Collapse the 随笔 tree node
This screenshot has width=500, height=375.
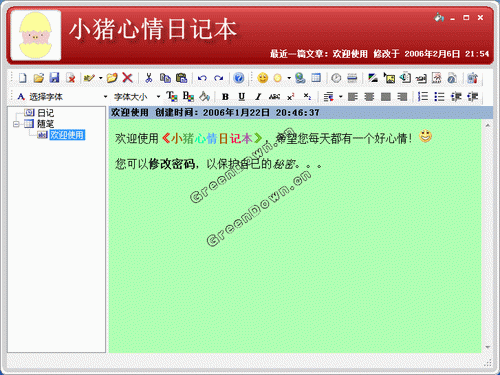[16, 124]
